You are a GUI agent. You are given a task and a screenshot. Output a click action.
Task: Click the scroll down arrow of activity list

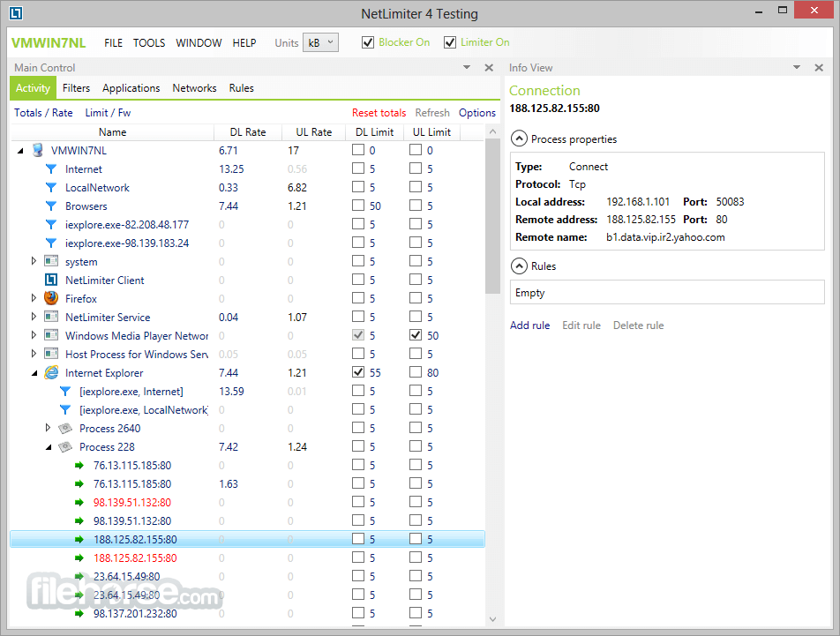coord(492,619)
